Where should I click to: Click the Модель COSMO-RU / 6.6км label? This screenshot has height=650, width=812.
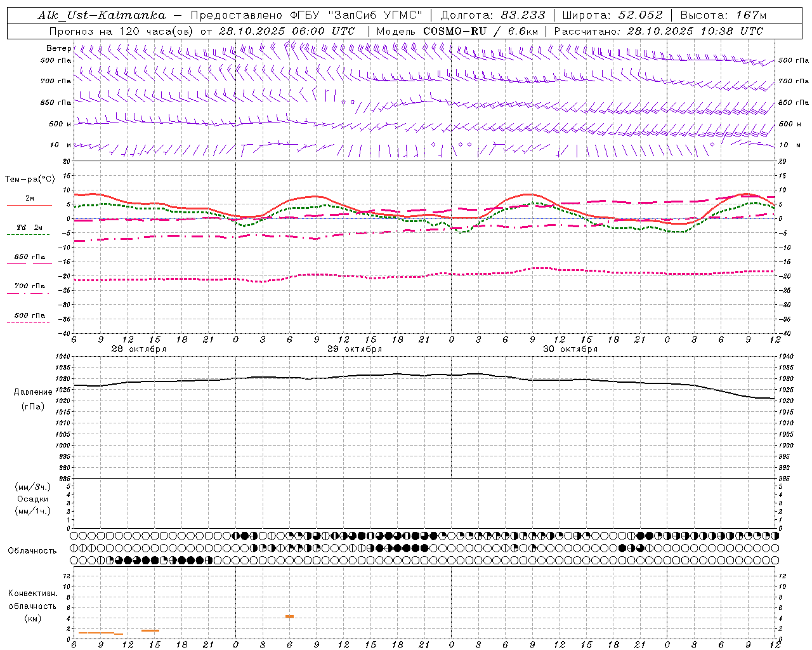[457, 31]
